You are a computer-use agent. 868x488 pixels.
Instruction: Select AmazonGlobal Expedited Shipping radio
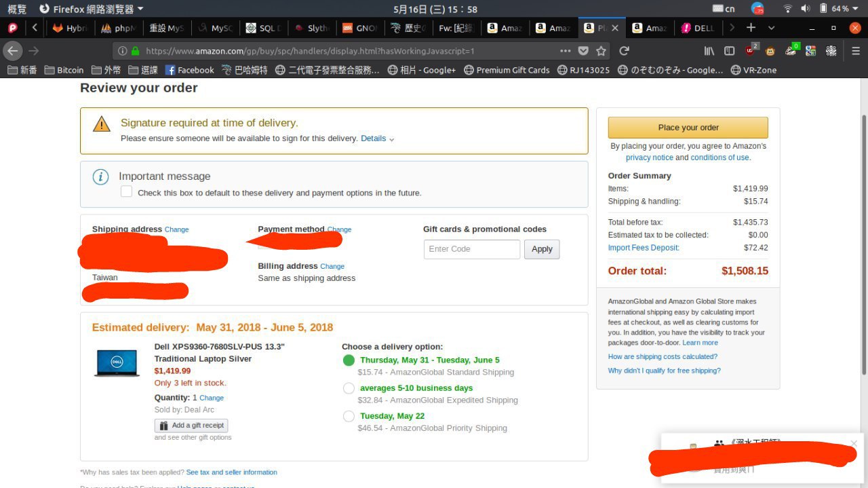tap(349, 388)
